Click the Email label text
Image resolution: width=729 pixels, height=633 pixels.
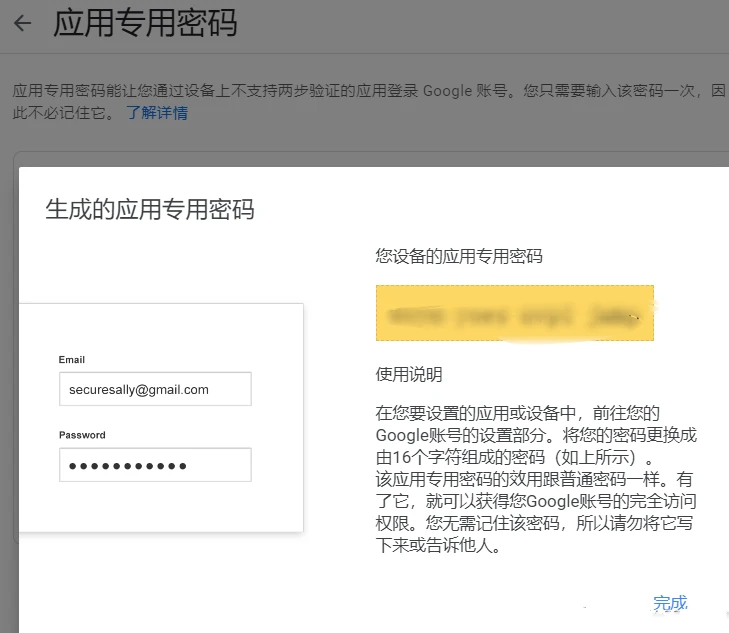coord(72,360)
